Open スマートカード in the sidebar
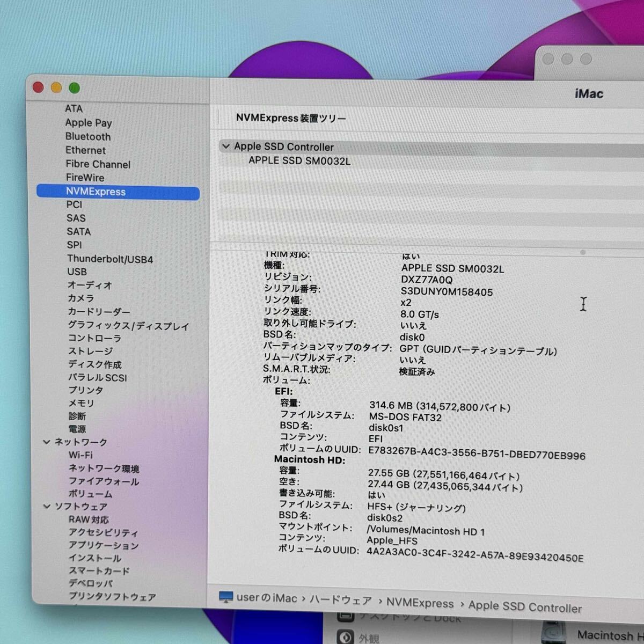Viewport: 644px width, 644px height. click(x=99, y=571)
